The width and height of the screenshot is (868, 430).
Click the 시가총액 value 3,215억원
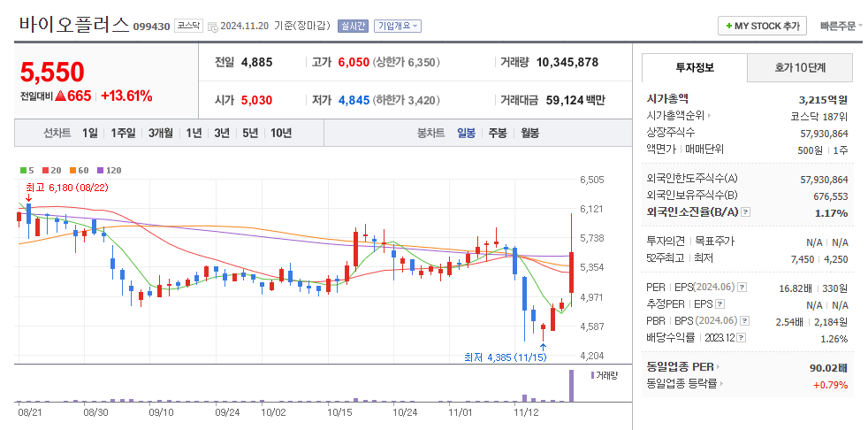coord(823,100)
